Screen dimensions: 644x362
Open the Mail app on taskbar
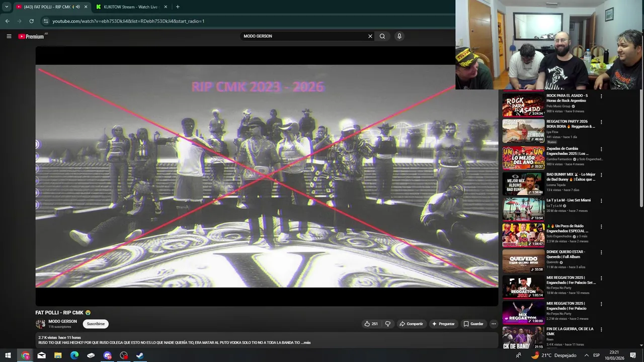(x=41, y=355)
